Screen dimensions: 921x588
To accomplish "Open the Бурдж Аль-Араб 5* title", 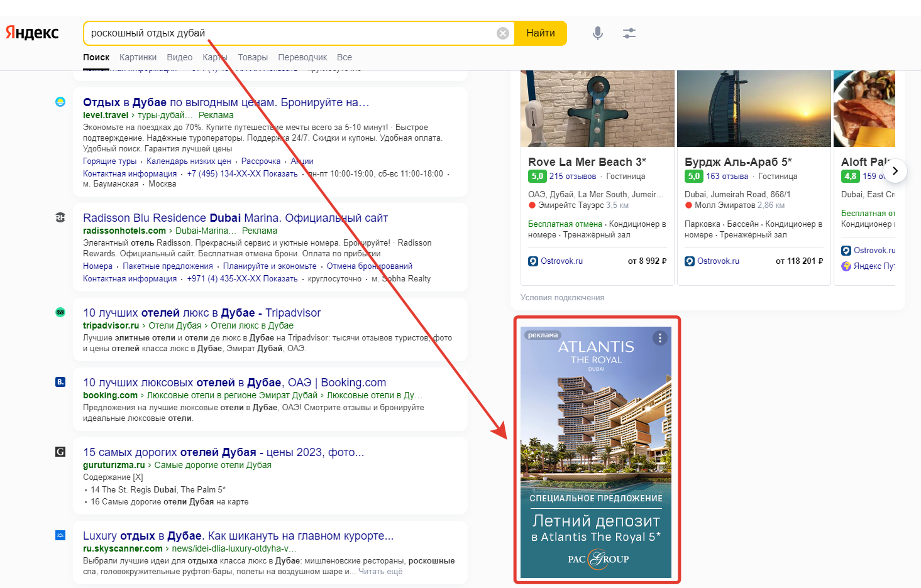I will (738, 162).
